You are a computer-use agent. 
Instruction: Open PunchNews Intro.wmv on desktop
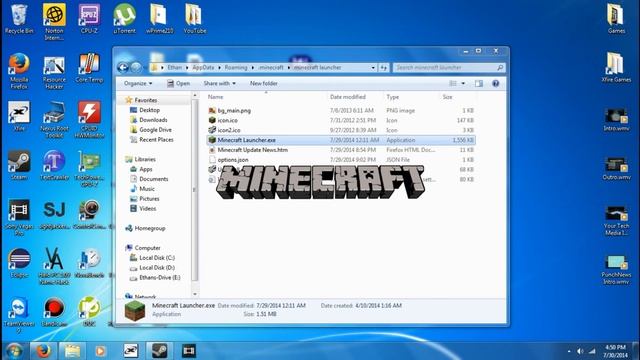tap(616, 269)
